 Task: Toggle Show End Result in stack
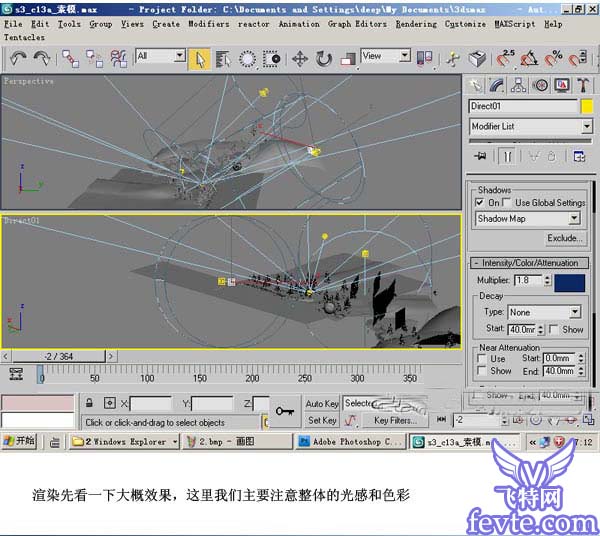[x=507, y=156]
